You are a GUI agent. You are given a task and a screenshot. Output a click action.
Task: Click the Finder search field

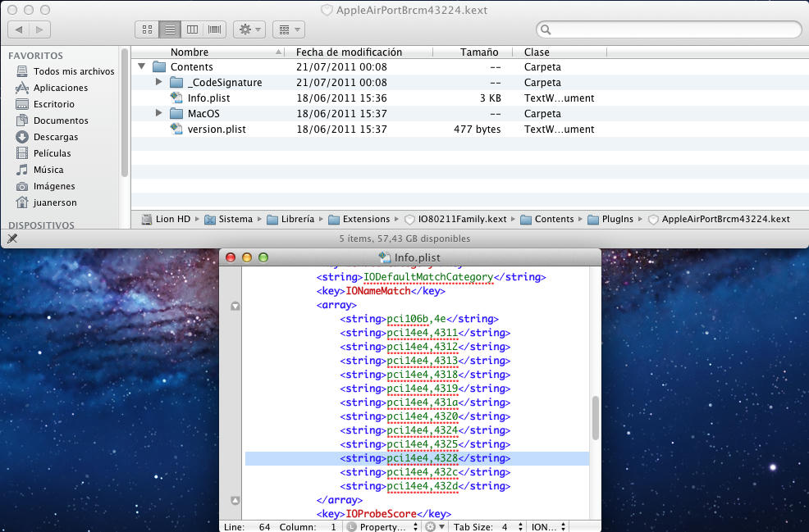click(669, 30)
